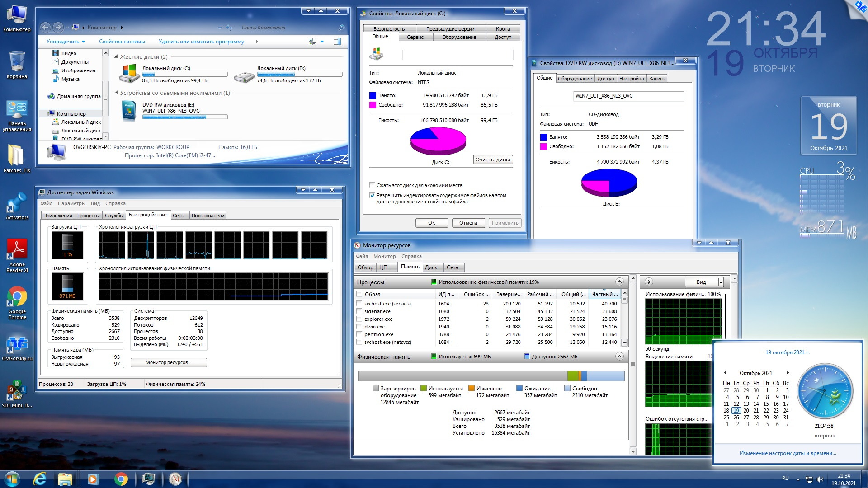This screenshot has width=868, height=488.
Task: Enable compress this disk checkbox
Action: 372,185
